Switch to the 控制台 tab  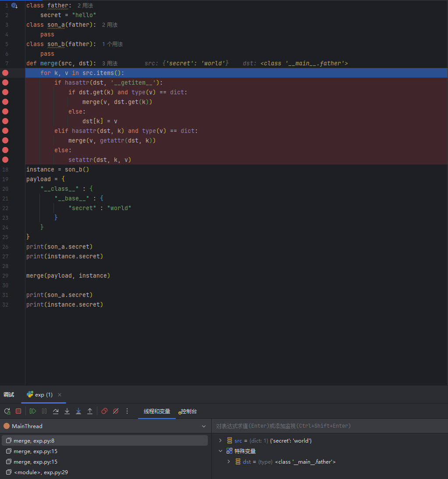(x=188, y=411)
